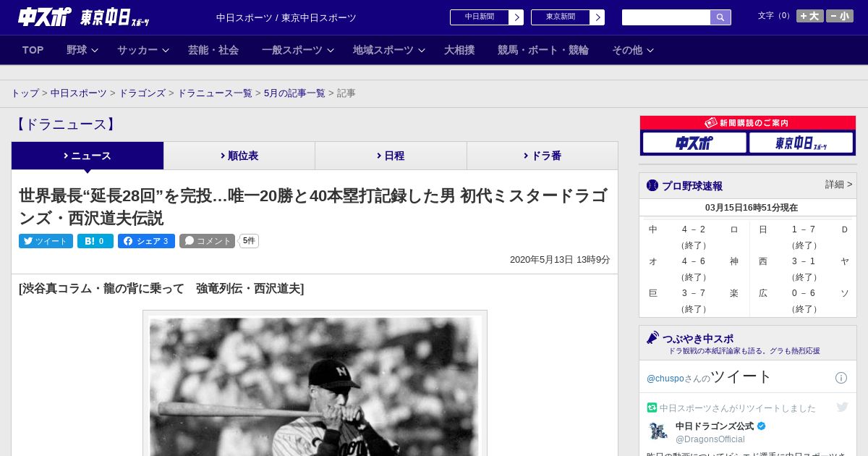This screenshot has height=456, width=868.
Task: Open the 中日ドラゴンズ公式 account name
Action: click(715, 426)
